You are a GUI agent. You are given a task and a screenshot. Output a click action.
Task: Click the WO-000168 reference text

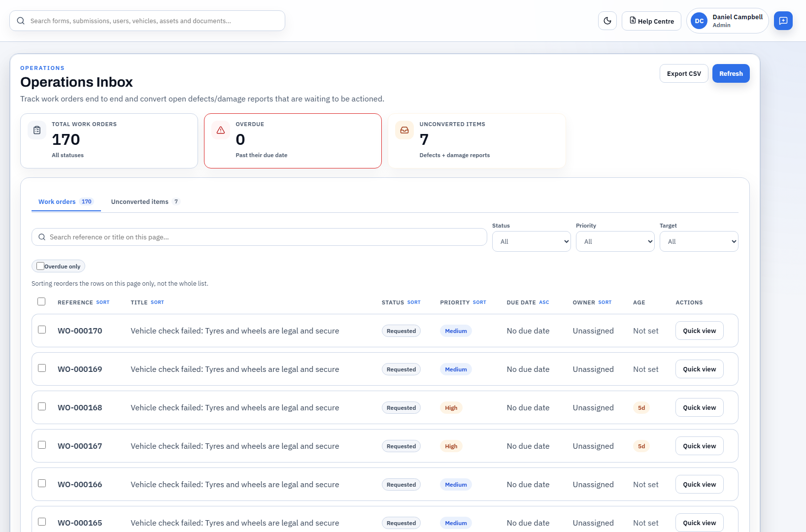80,407
